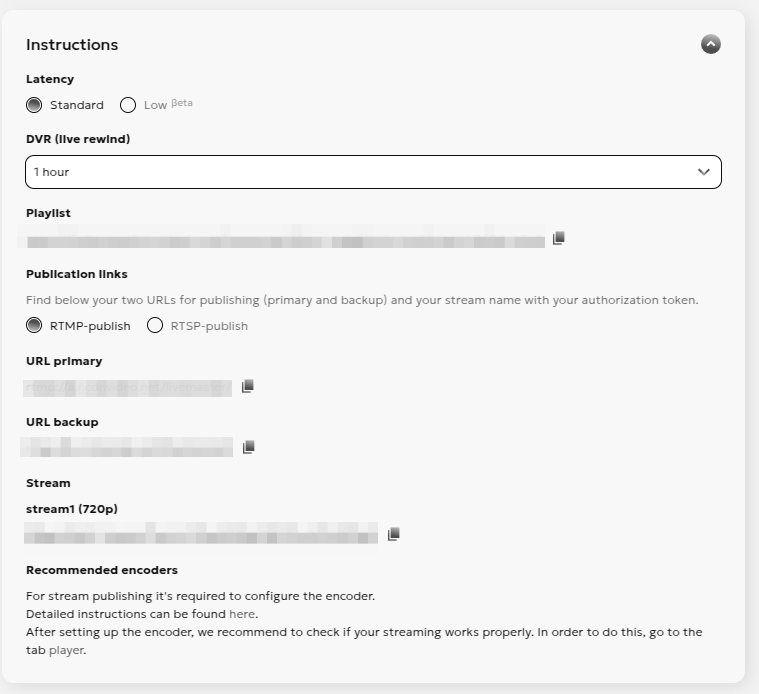
Task: Click the Instructions heading
Action: point(72,45)
